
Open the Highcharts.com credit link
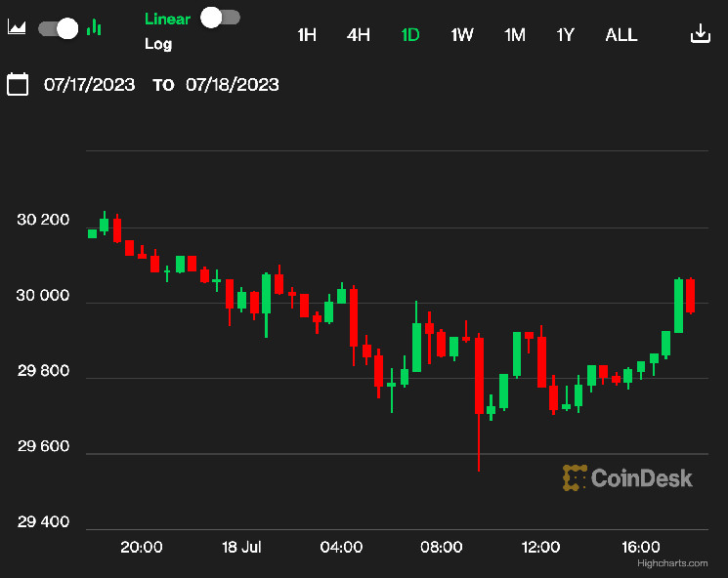click(x=672, y=563)
